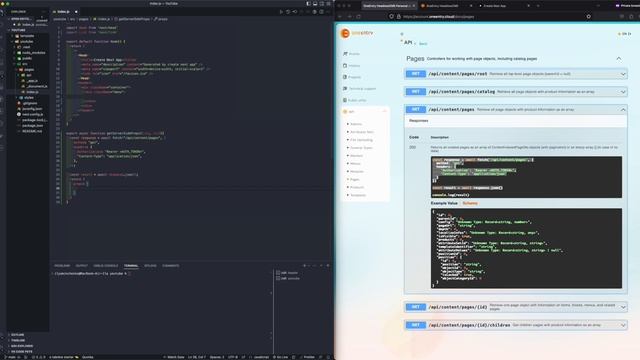Click the Prettier status bar item
This screenshot has height=360, width=640.
click(307, 357)
